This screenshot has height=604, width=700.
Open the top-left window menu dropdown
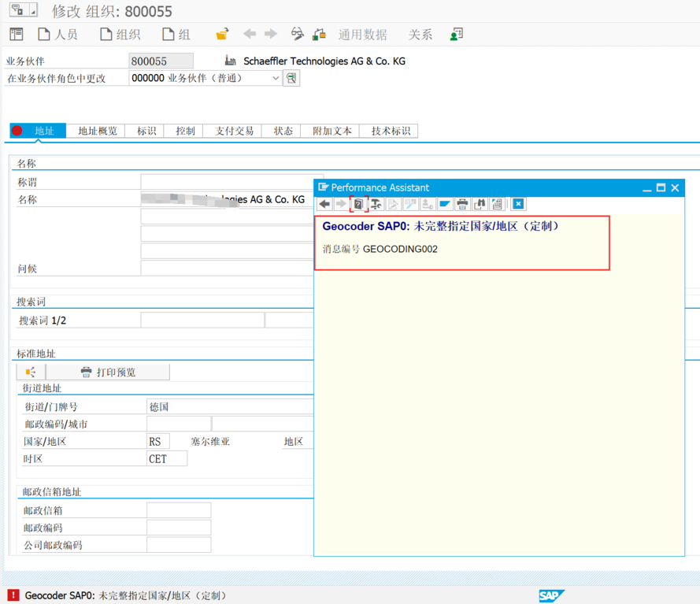[x=22, y=11]
